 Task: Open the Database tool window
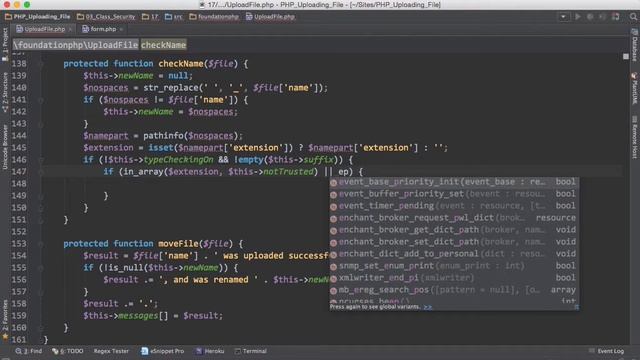[635, 45]
